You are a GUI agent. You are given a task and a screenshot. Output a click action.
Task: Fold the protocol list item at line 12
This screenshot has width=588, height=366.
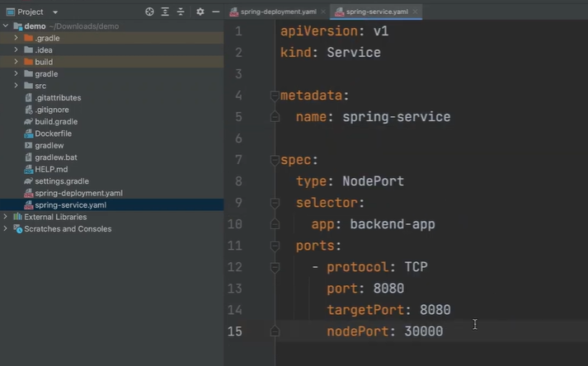(x=275, y=267)
